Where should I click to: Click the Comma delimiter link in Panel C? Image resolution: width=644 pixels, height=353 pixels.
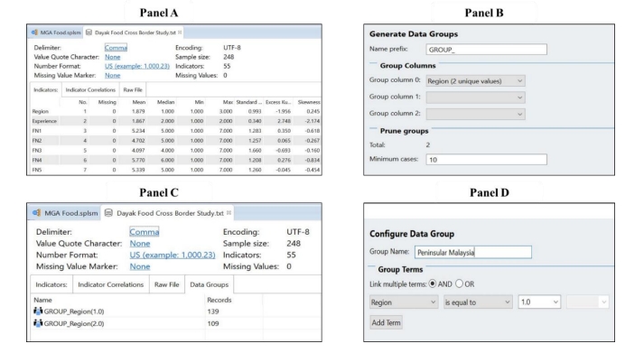(x=145, y=232)
